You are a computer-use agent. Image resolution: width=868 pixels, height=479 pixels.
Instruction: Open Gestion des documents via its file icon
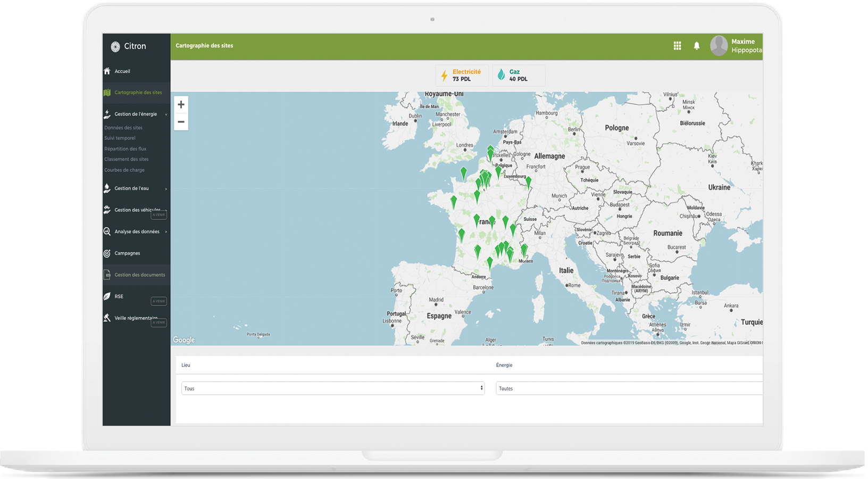108,275
